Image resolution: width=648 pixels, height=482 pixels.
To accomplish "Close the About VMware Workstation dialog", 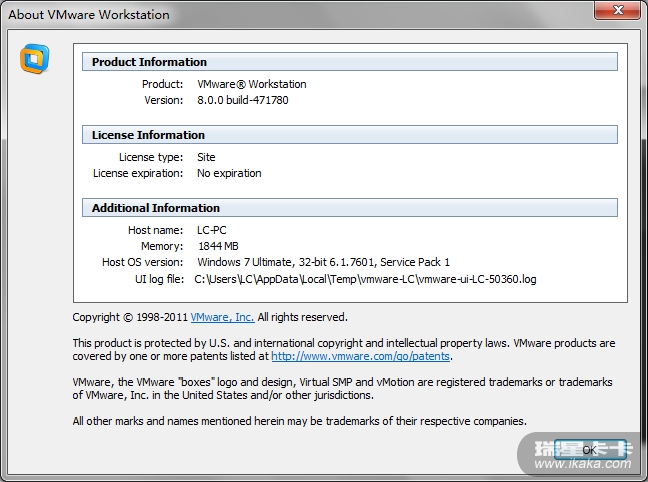I will click(x=619, y=13).
